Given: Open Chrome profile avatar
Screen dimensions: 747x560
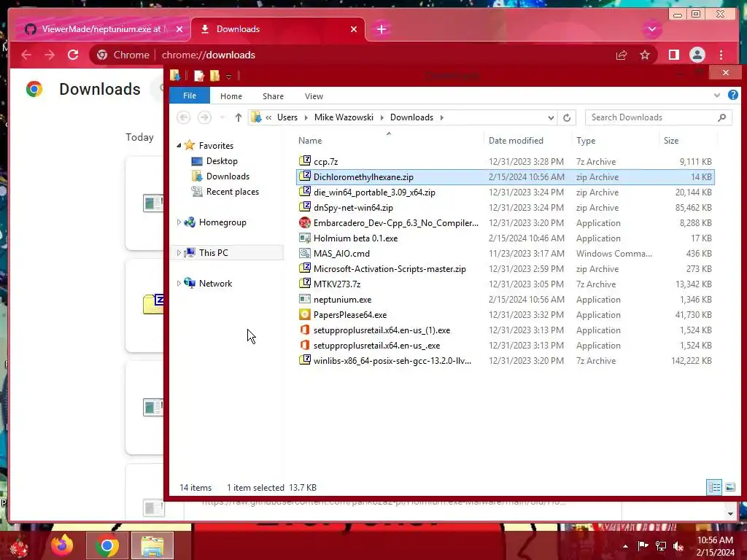Looking at the screenshot, I should point(697,55).
